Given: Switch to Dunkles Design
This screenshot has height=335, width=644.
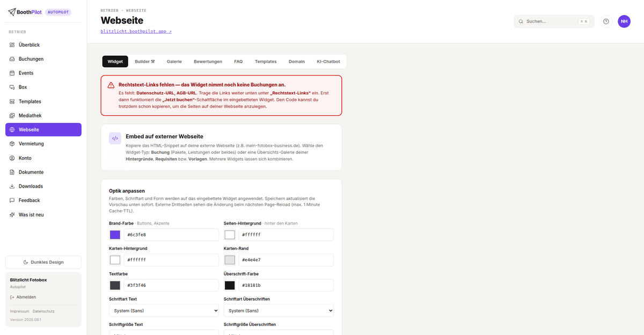Looking at the screenshot, I should tap(43, 262).
